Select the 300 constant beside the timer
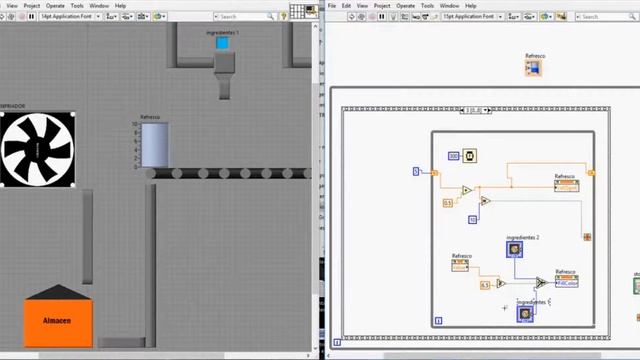 [453, 156]
